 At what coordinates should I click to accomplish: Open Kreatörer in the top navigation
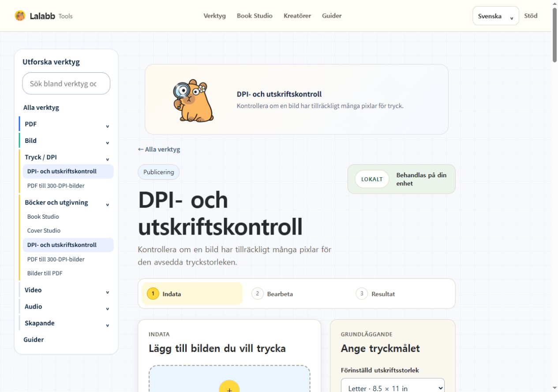(x=297, y=16)
